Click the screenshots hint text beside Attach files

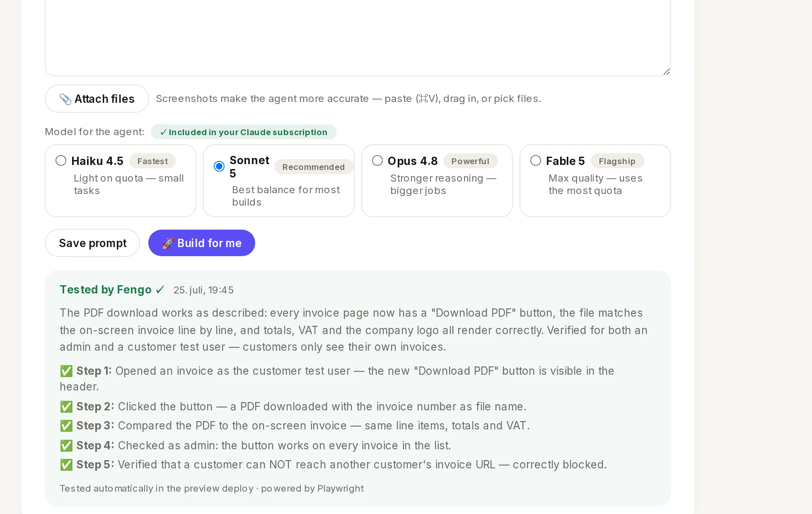pos(348,99)
